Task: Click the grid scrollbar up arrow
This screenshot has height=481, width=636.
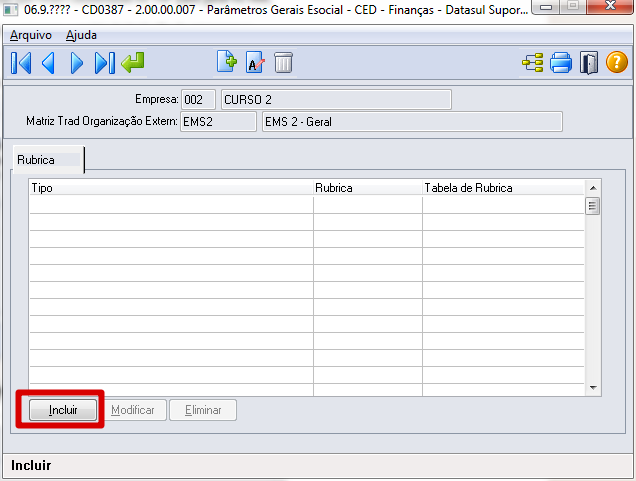Action: pyautogui.click(x=593, y=188)
